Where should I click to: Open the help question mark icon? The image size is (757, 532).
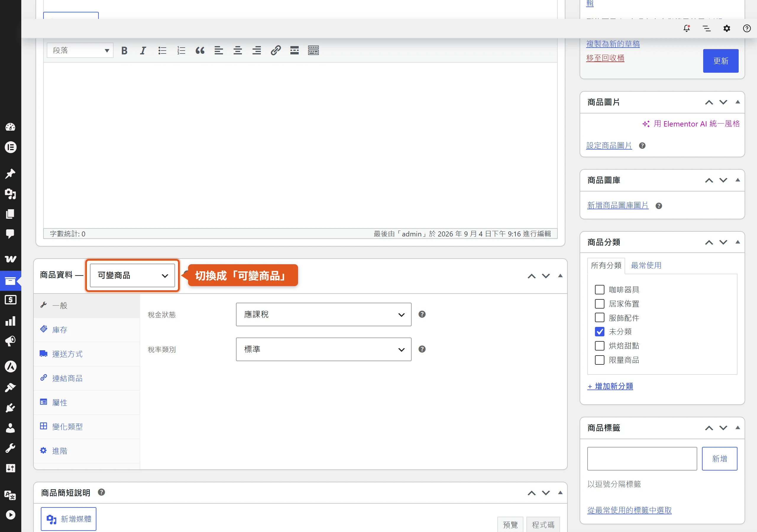coord(747,28)
